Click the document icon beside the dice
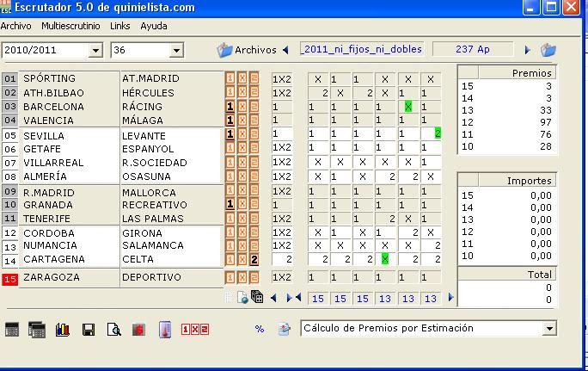588x371 pixels. pos(242,297)
